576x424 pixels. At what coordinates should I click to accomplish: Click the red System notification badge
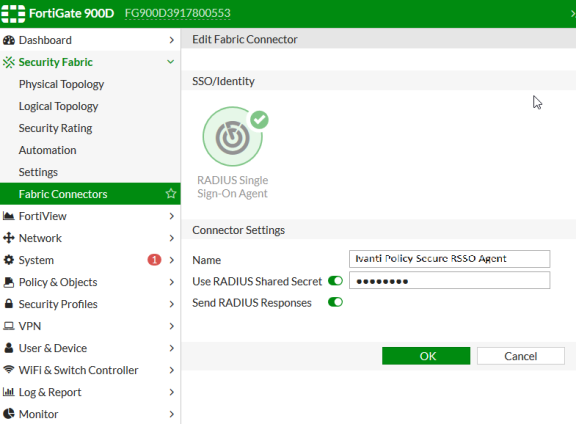pyautogui.click(x=154, y=260)
